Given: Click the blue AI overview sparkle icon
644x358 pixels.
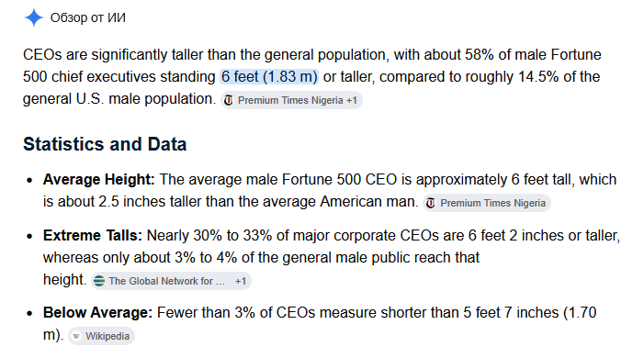Looking at the screenshot, I should (34, 17).
